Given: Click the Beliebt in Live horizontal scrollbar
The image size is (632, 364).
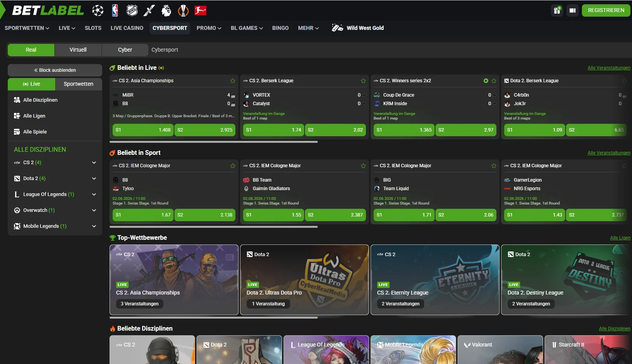Looking at the screenshot, I should click(214, 142).
